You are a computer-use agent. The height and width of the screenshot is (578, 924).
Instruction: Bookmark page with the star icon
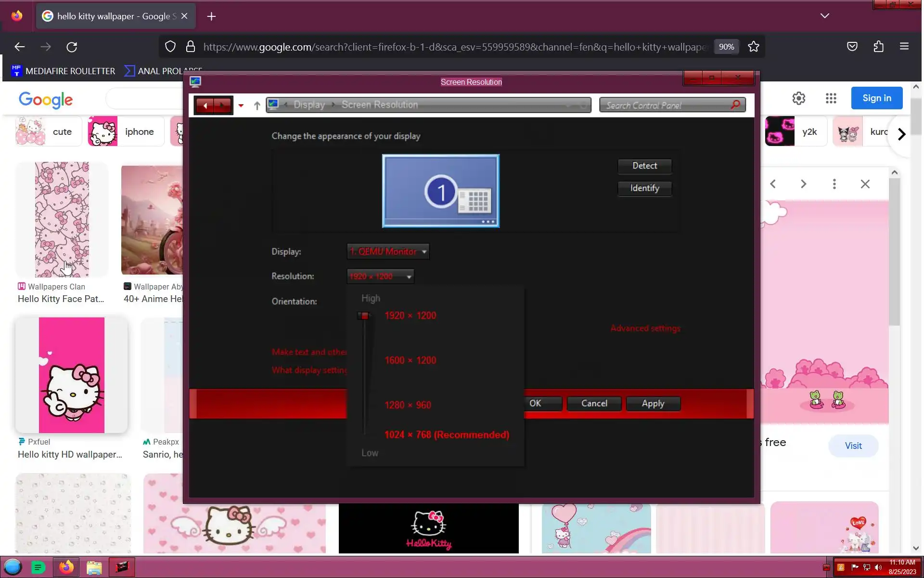(753, 47)
